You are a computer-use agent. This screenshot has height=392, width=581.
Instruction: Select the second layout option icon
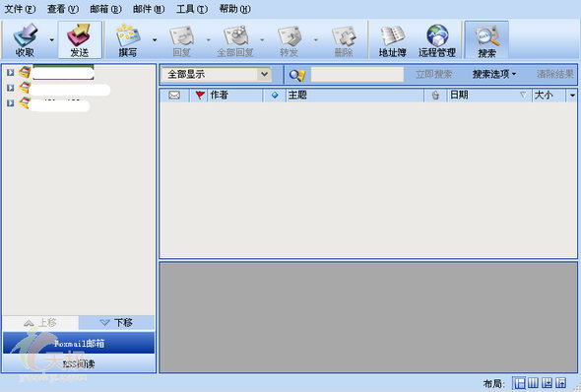point(533,383)
